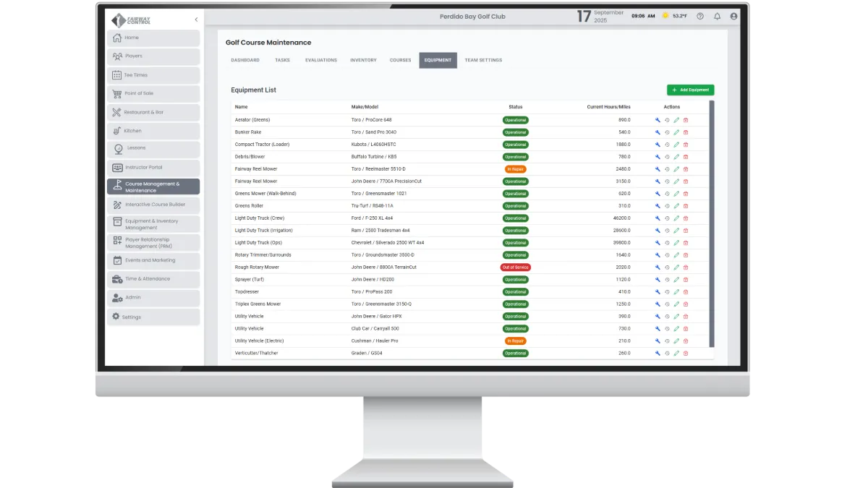
Task: Click the wrench icon for Rough Rotary Mower
Action: coord(658,267)
